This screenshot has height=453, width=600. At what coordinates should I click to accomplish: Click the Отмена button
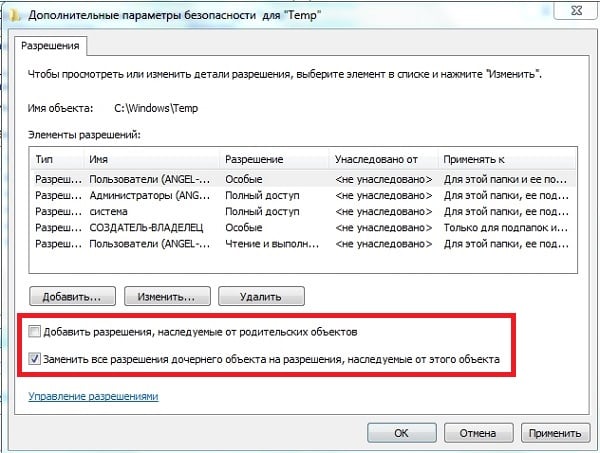[478, 433]
